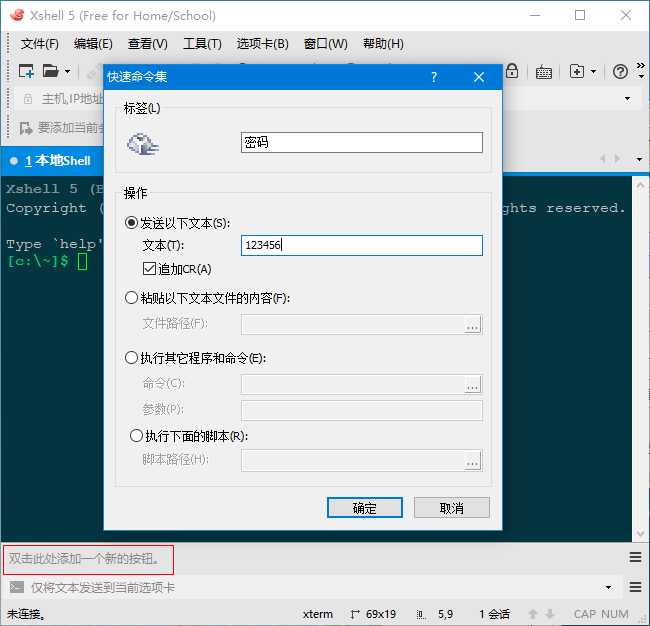Click tab scroll left arrow

tap(603, 158)
